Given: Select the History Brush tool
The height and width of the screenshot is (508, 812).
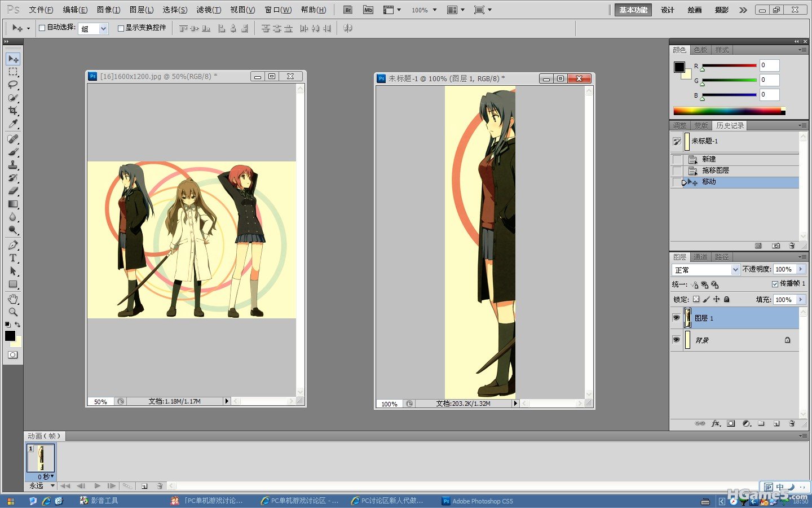Looking at the screenshot, I should 13,178.
